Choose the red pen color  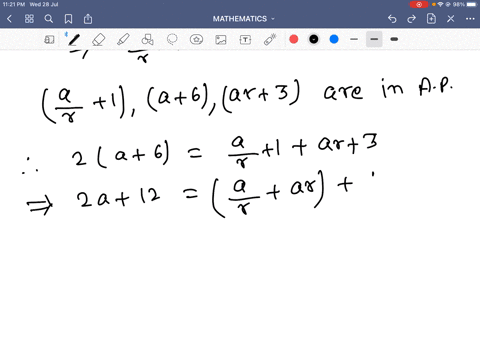294,39
